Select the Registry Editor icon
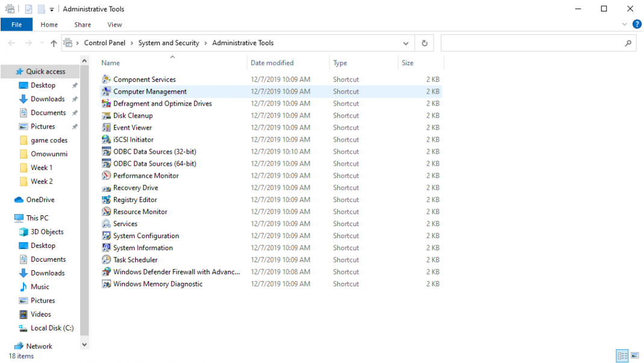The height and width of the screenshot is (363, 644). [107, 200]
